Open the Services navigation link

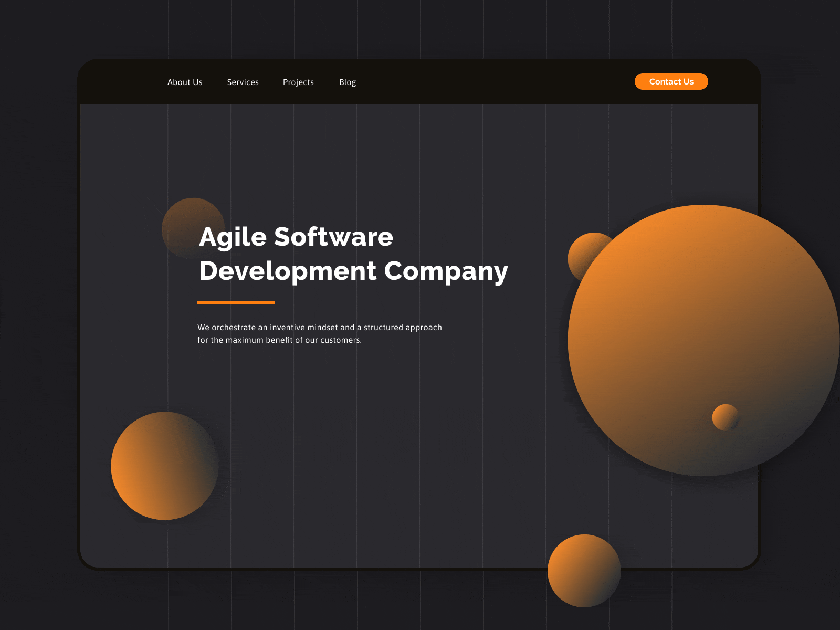click(243, 82)
